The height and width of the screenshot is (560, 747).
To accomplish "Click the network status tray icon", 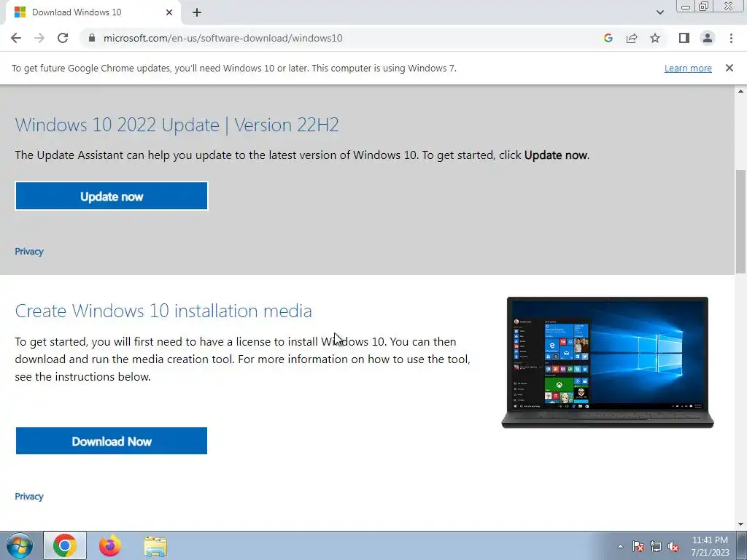I will [656, 546].
